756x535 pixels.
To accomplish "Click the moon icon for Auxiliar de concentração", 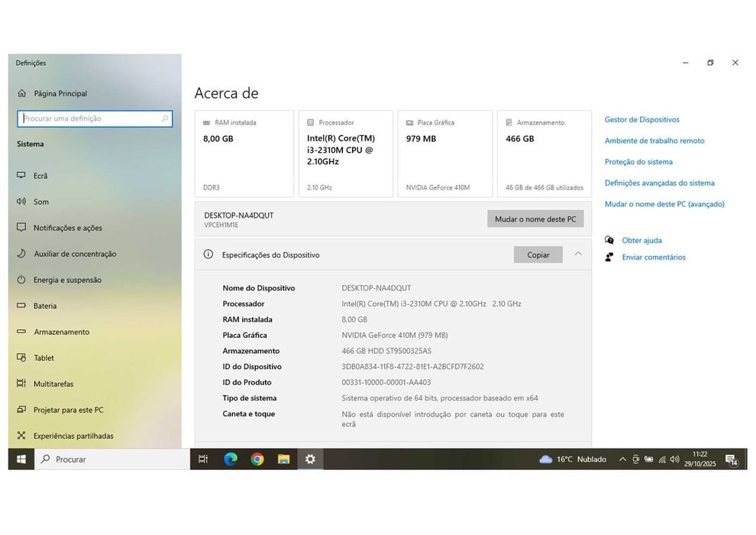I will (21, 253).
